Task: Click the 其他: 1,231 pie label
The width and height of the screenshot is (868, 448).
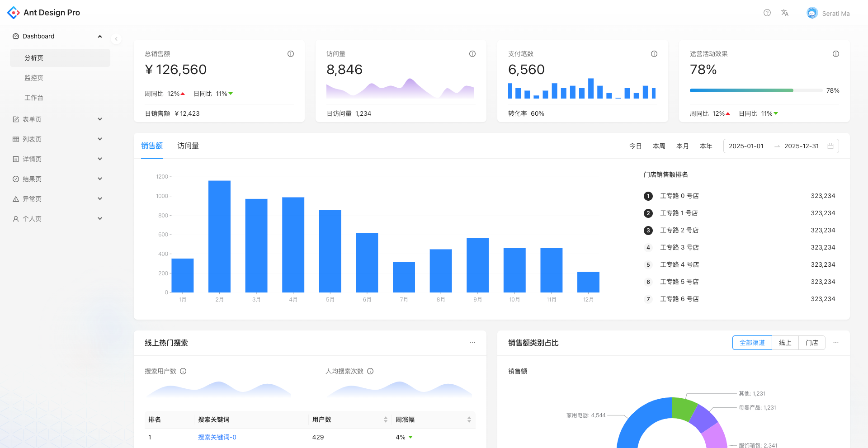Action: [752, 394]
